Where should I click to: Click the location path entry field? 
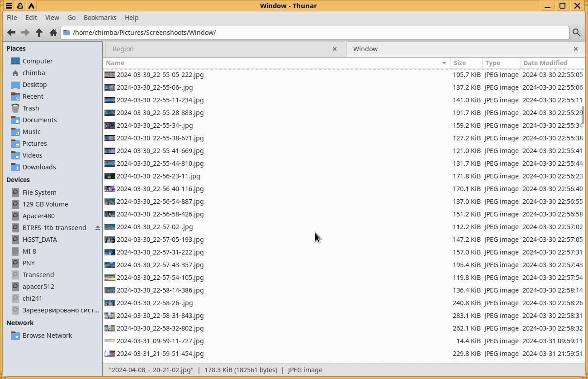point(315,33)
